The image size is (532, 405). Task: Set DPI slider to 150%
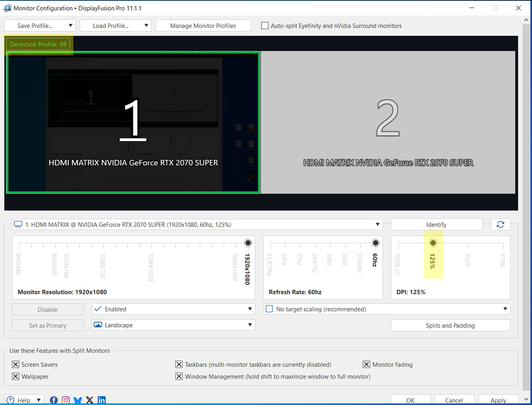pyautogui.click(x=468, y=243)
